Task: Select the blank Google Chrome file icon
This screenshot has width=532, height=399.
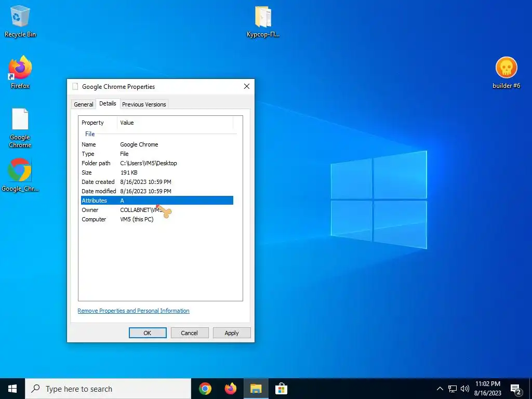Action: tap(20, 128)
